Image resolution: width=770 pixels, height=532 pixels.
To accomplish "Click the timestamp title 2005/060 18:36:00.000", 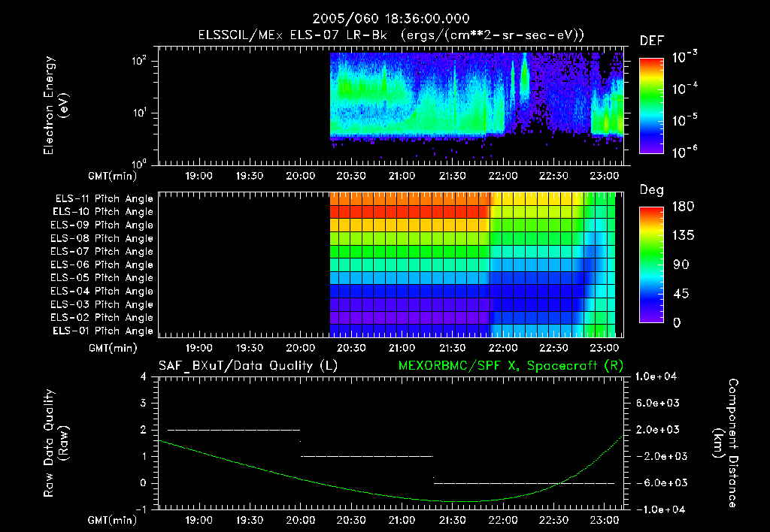I will [x=391, y=19].
